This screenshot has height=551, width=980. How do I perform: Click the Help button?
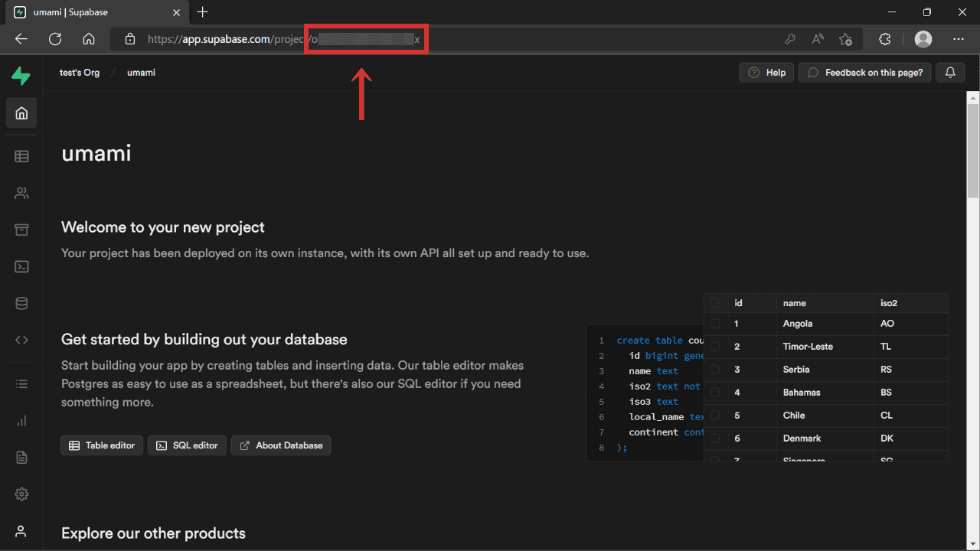(766, 72)
